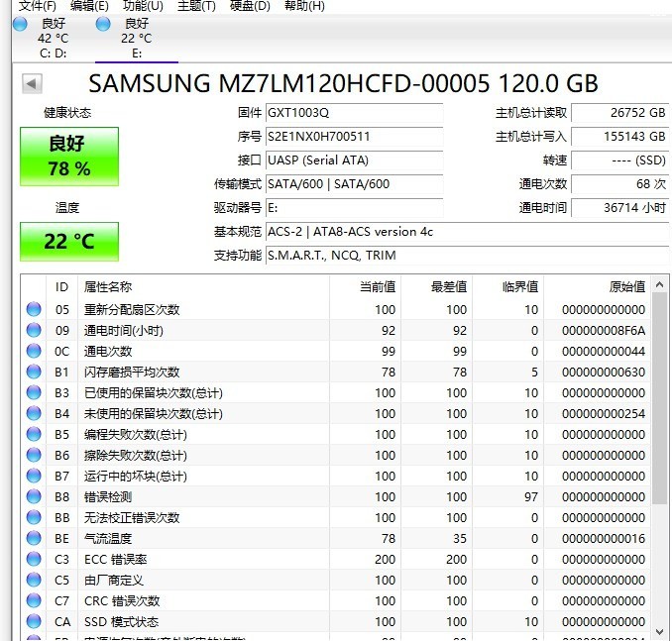Image resolution: width=672 pixels, height=641 pixels.
Task: Click the attribute list scrollbar thumb
Action: click(x=659, y=398)
